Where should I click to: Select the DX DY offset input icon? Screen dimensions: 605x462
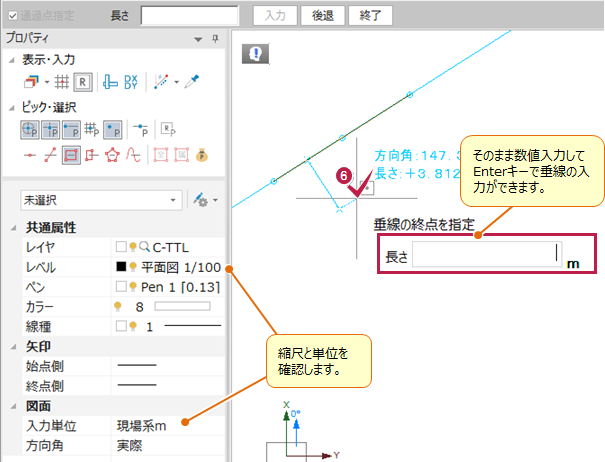[129, 81]
